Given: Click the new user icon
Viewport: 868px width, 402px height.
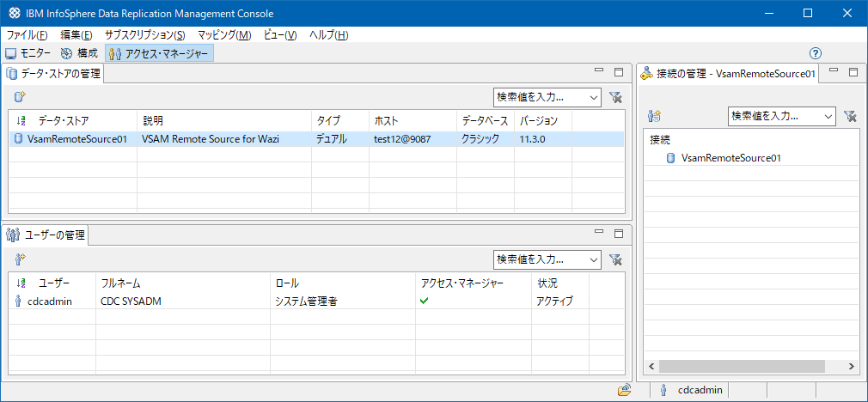Looking at the screenshot, I should pyautogui.click(x=20, y=259).
